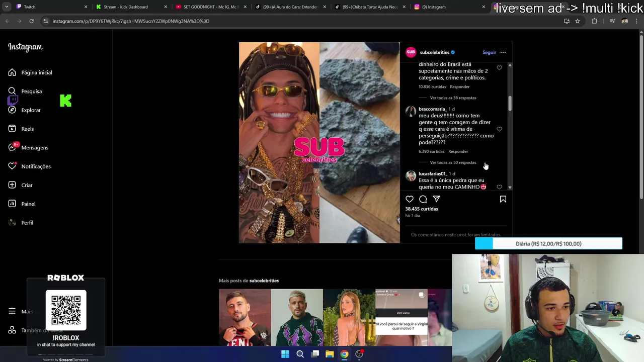Reload the page in Chrome

pyautogui.click(x=31, y=21)
